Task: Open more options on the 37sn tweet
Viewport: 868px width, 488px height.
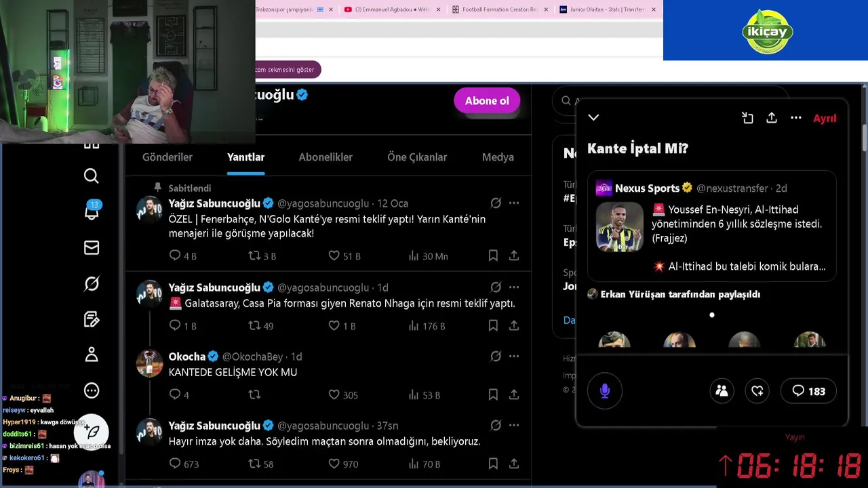Action: point(514,426)
